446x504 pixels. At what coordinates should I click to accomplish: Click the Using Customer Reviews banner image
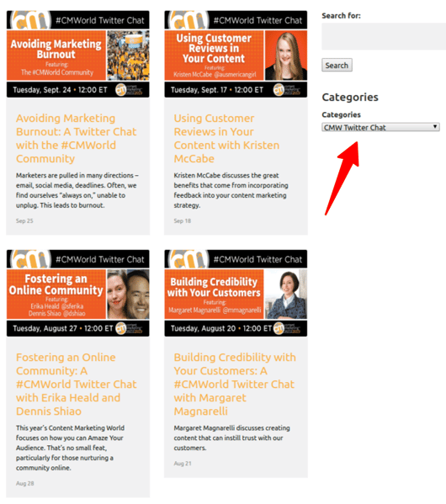pos(236,54)
